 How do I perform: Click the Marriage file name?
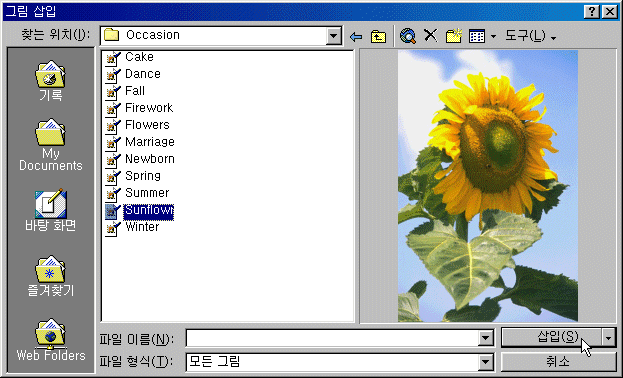click(x=150, y=142)
